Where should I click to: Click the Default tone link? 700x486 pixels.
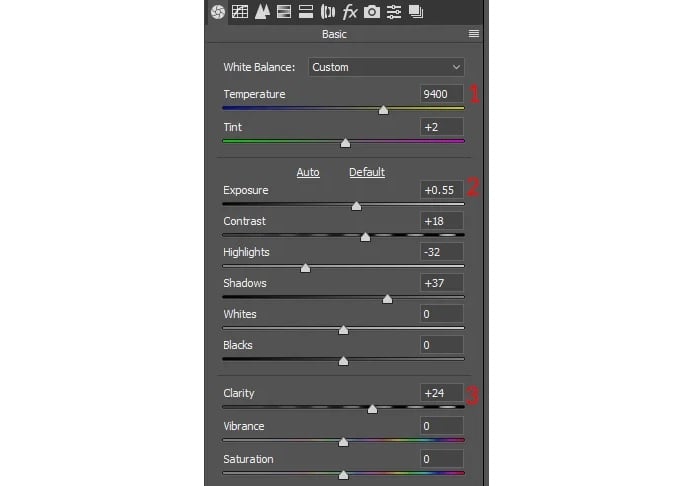tap(367, 172)
